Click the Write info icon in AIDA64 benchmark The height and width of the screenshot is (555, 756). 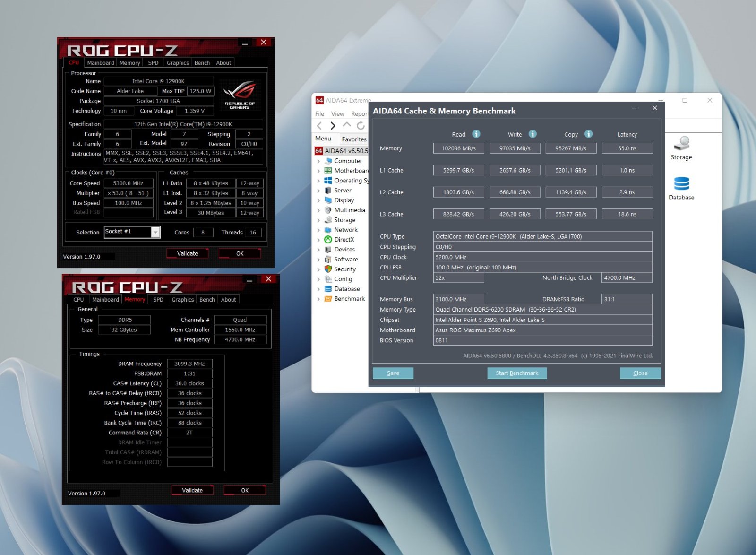click(533, 134)
